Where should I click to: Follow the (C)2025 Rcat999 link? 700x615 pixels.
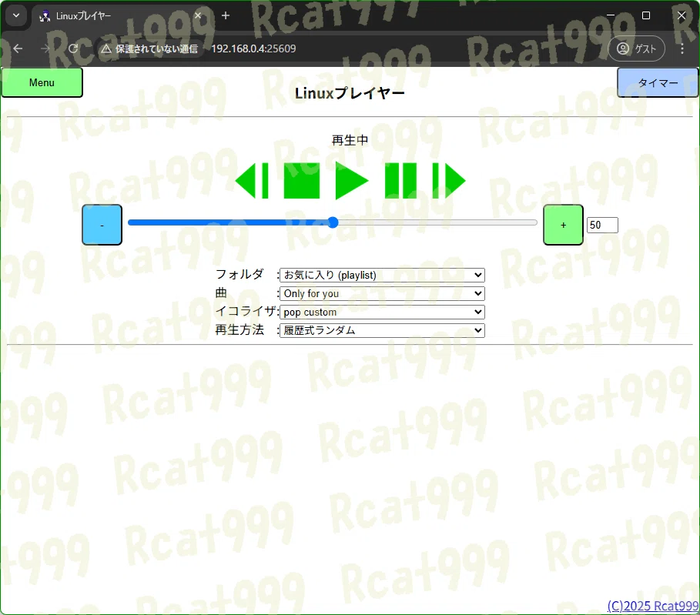click(x=653, y=606)
